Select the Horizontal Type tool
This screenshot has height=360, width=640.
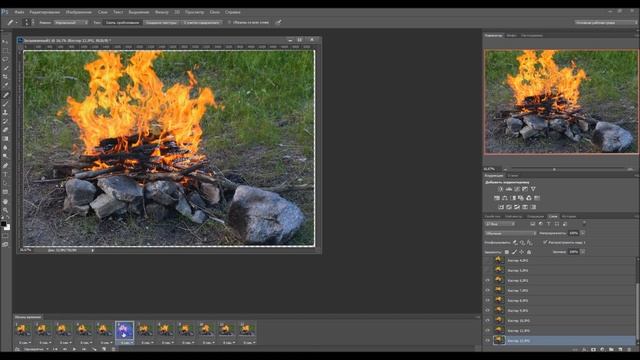(5, 174)
